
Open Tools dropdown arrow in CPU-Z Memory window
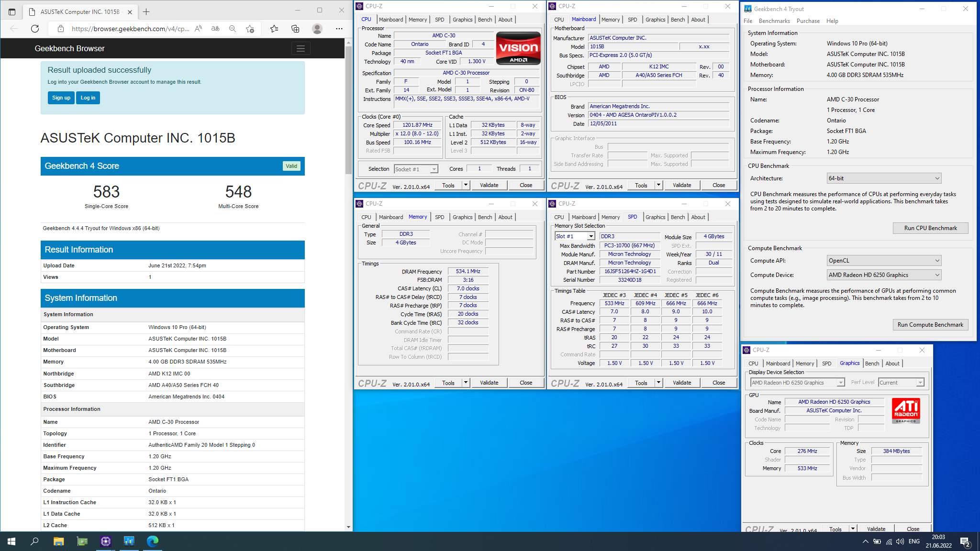[x=466, y=383]
